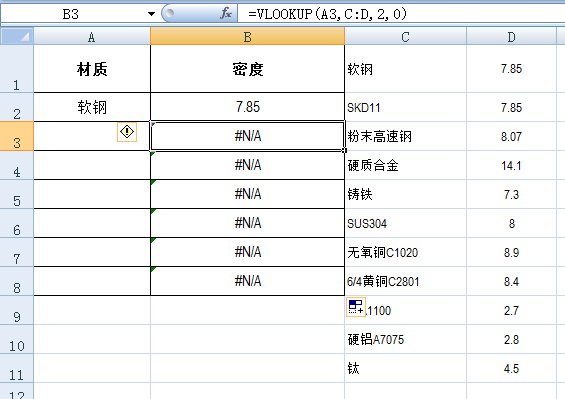This screenshot has width=565, height=399.
Task: Click the 硬质合金 cell
Action: tap(405, 165)
